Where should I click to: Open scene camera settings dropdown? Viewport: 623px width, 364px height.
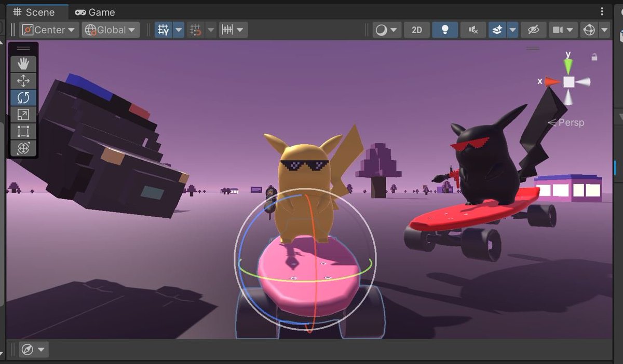click(563, 30)
